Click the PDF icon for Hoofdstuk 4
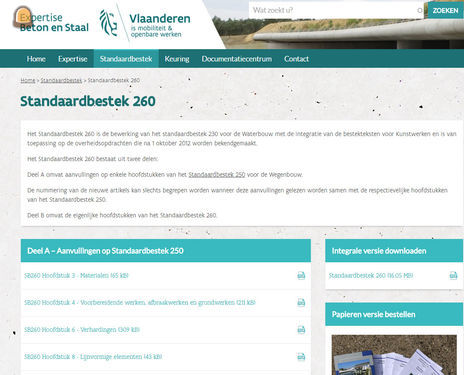 [301, 302]
